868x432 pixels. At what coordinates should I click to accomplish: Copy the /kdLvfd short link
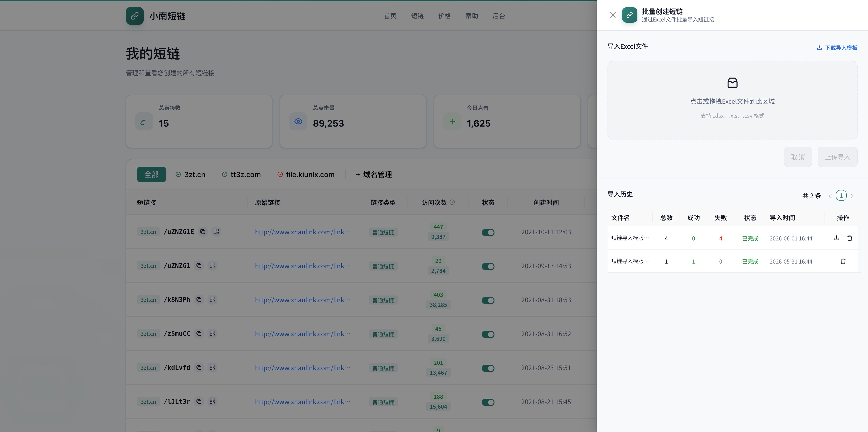pos(199,367)
